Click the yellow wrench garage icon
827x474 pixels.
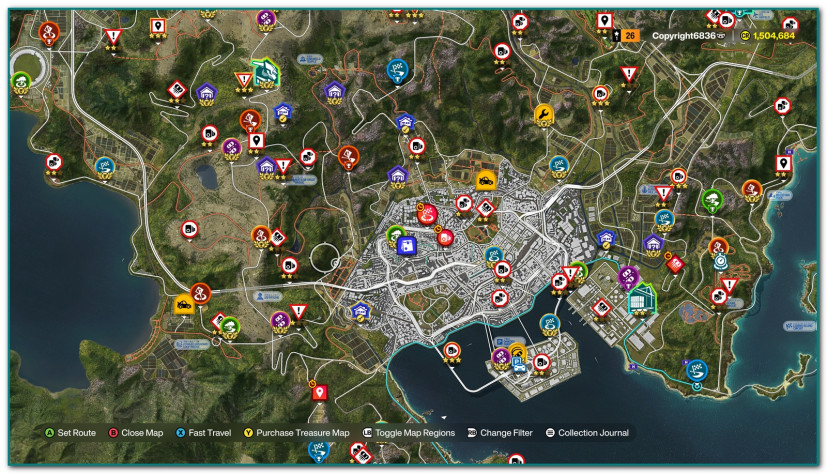coord(544,114)
